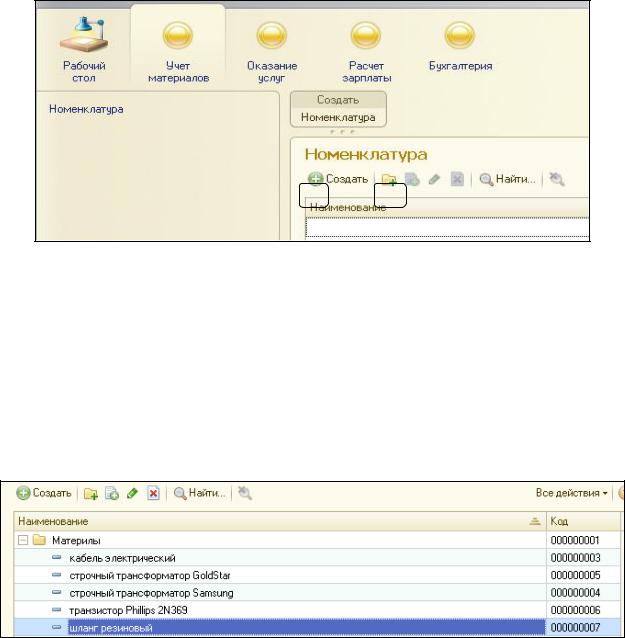The width and height of the screenshot is (625, 638).
Task: Click code cell 000000006
Action: (583, 610)
